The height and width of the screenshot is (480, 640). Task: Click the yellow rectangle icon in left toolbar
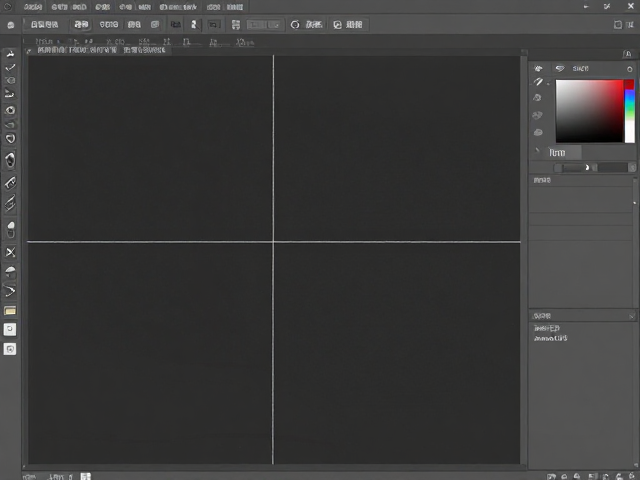tap(10, 311)
